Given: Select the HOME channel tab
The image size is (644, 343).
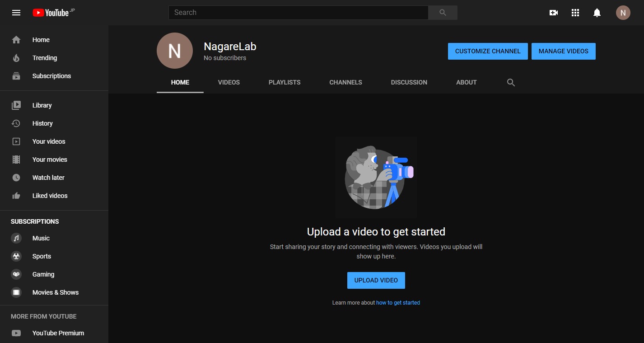Looking at the screenshot, I should tap(180, 82).
